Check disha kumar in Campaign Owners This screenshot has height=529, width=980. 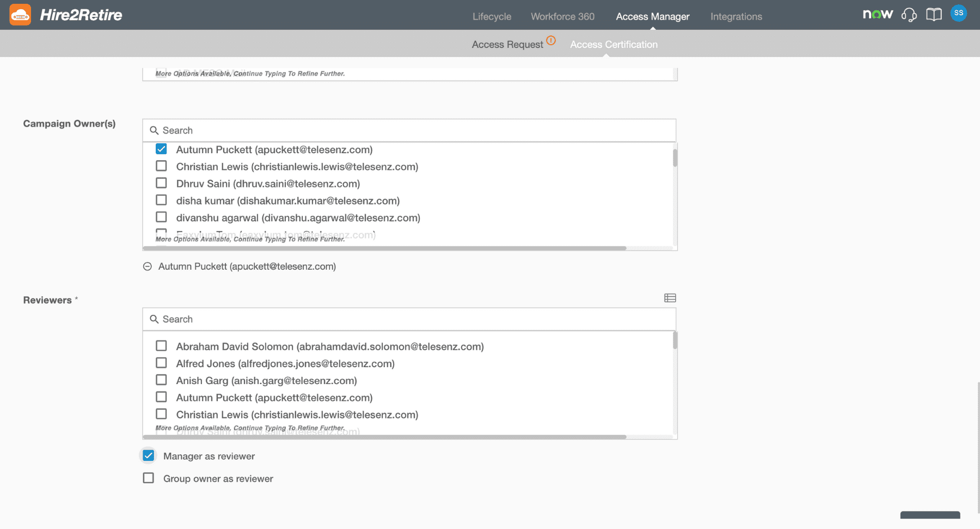tap(161, 200)
